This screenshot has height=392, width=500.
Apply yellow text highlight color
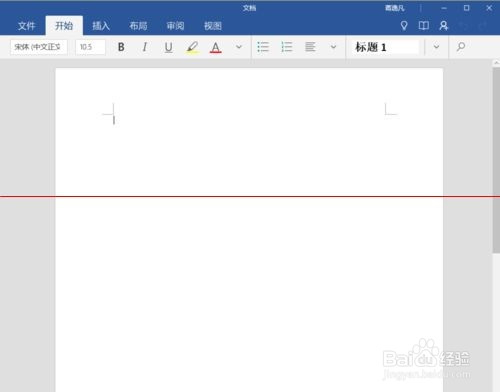coord(192,47)
